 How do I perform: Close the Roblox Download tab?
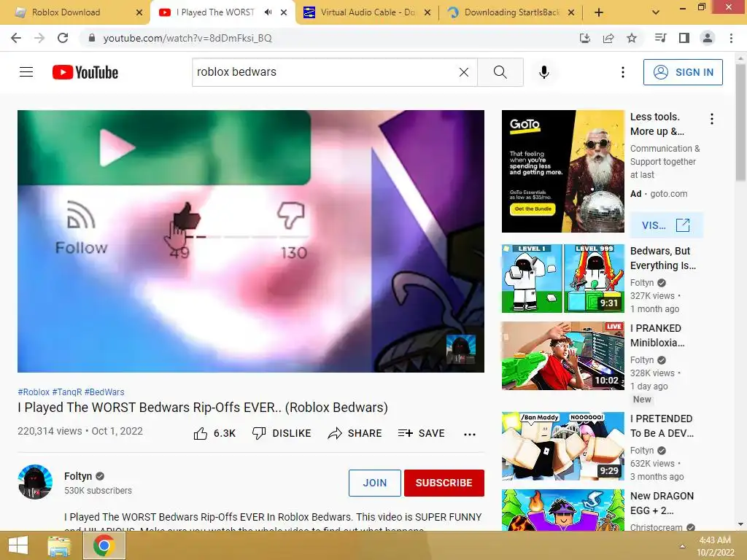click(x=139, y=13)
